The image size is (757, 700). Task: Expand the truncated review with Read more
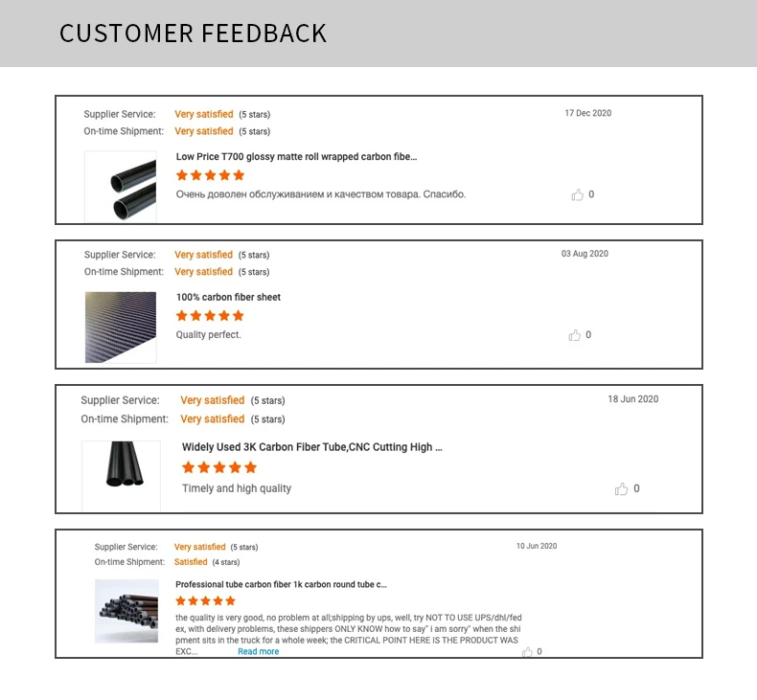[x=258, y=652]
